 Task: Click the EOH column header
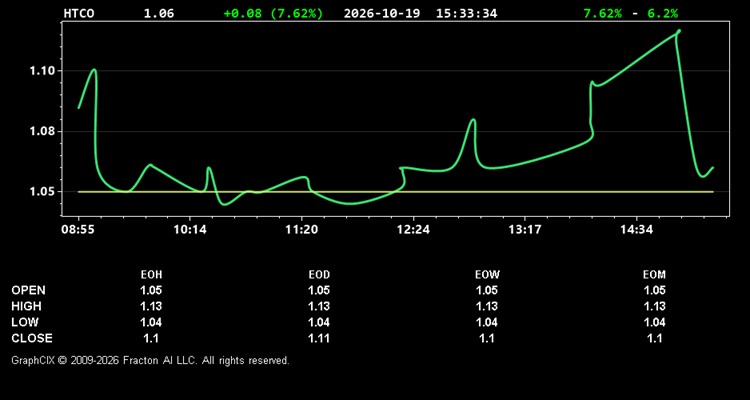[x=151, y=275]
